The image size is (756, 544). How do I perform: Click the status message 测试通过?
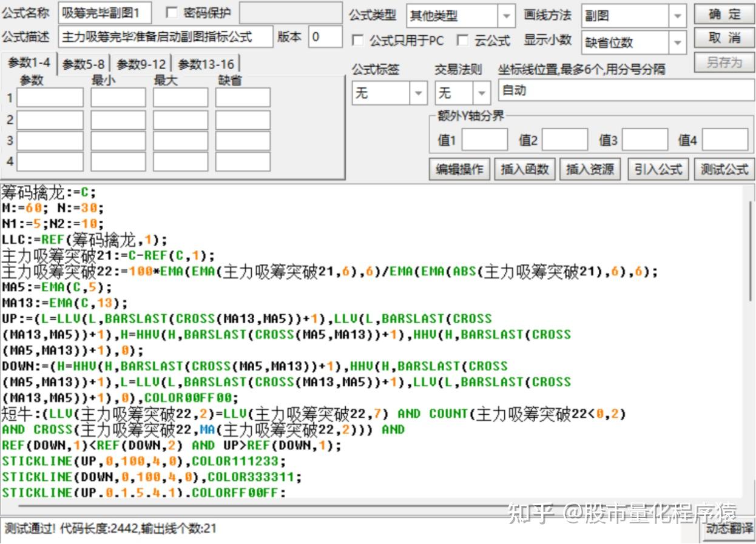click(110, 528)
